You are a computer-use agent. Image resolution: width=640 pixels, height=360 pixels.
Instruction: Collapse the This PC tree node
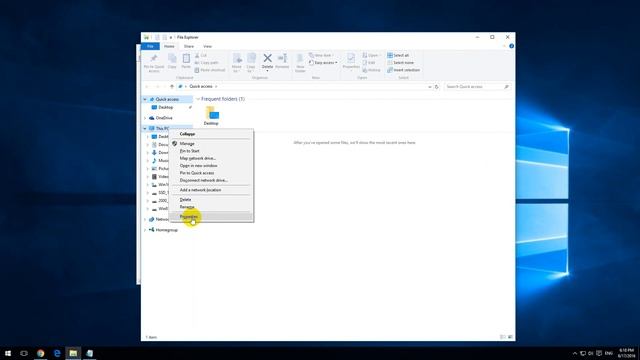click(x=145, y=129)
